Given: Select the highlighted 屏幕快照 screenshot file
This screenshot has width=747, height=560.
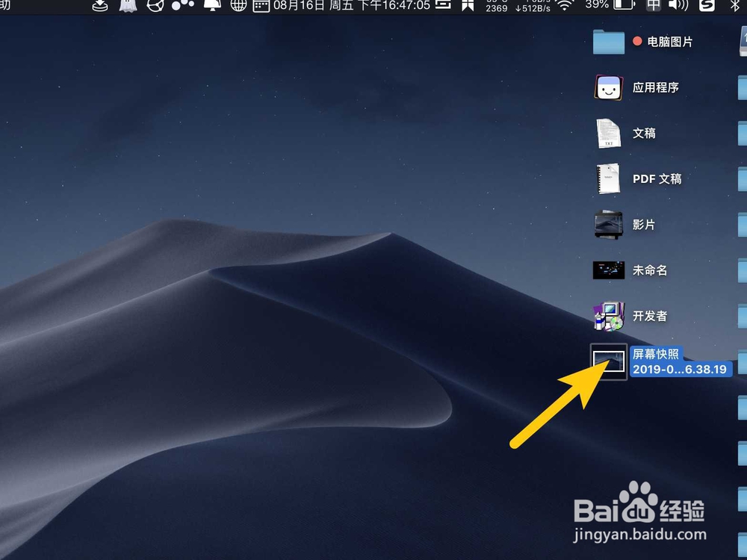Looking at the screenshot, I should tap(607, 361).
